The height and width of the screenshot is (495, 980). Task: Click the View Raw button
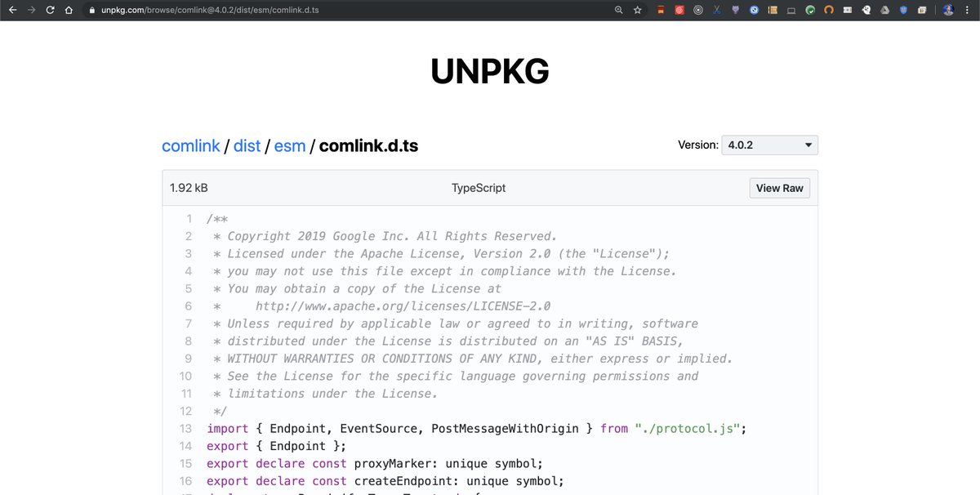point(780,188)
